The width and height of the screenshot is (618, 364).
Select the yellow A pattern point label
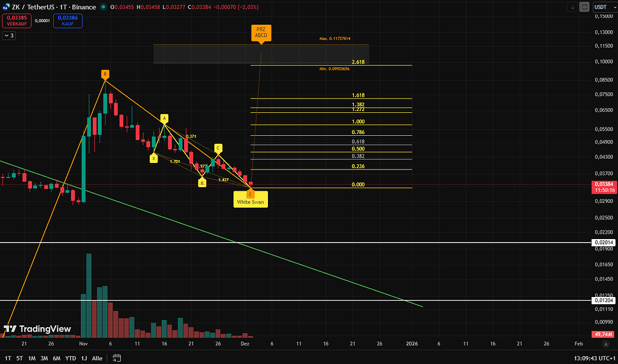[x=164, y=118]
